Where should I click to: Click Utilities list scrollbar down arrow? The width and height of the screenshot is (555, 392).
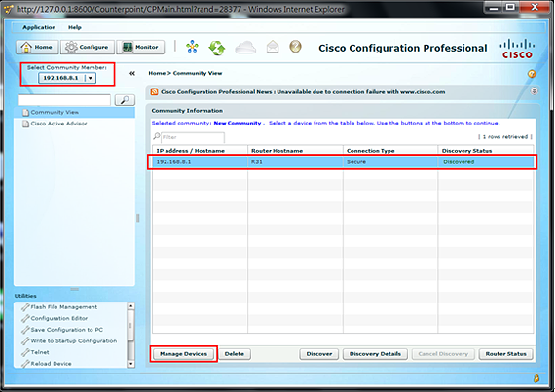131,364
